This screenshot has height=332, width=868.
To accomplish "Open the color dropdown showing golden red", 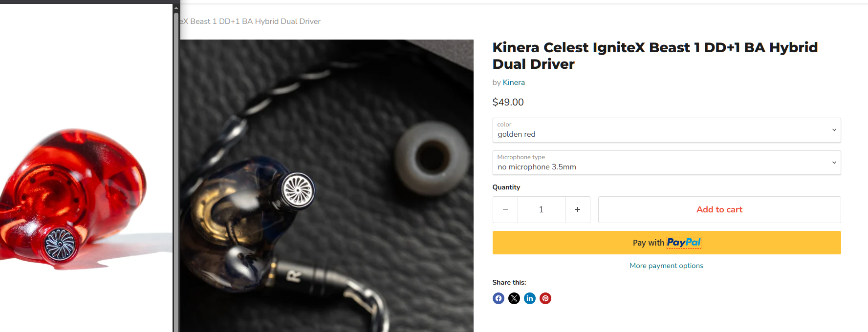I will tap(666, 130).
